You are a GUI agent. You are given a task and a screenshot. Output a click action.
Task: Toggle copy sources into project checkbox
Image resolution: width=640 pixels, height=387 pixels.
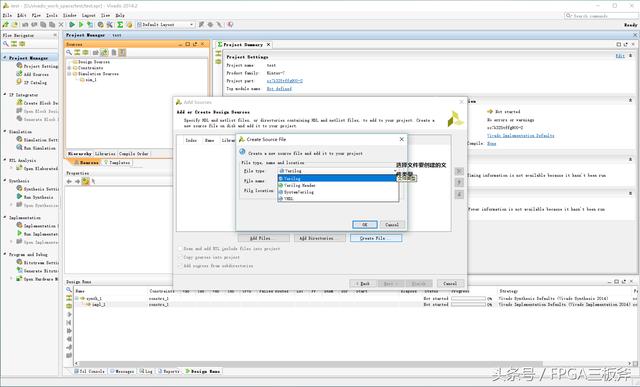180,257
